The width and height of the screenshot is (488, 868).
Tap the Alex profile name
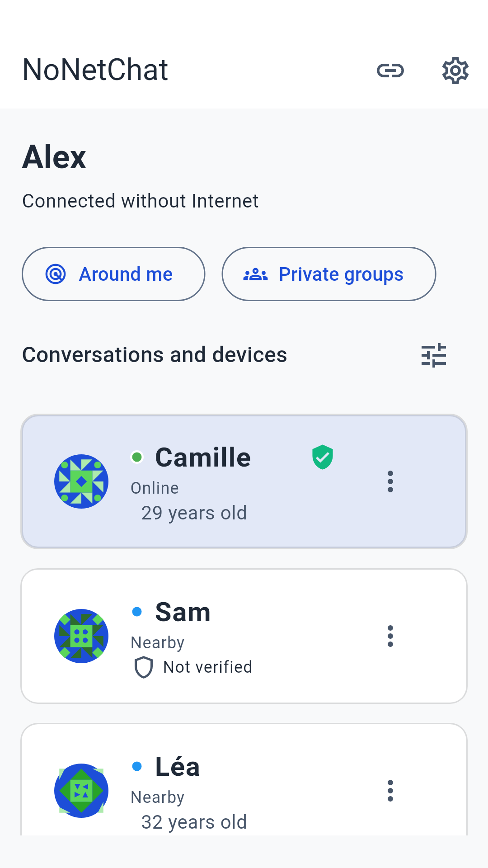point(54,157)
